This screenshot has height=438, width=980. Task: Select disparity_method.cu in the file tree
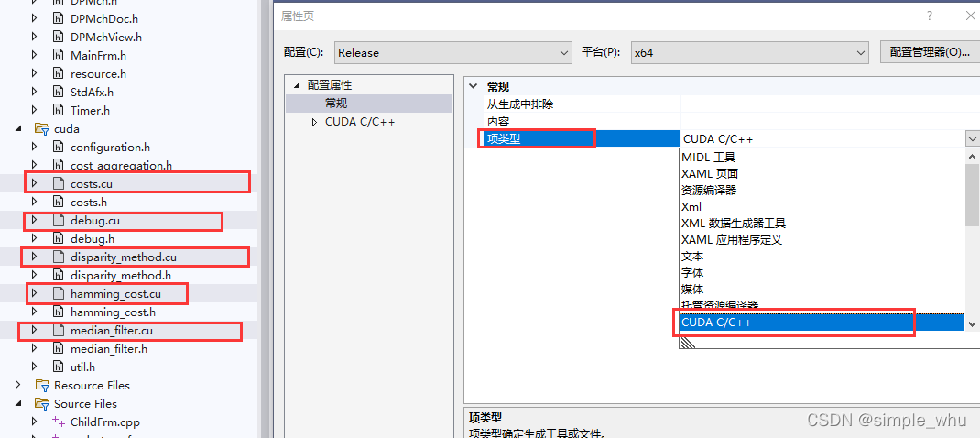coord(123,257)
